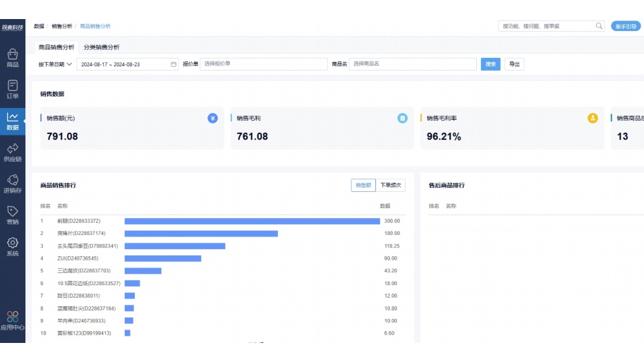
Task: Click the 新手引导 beginner guide button
Action: tap(626, 26)
